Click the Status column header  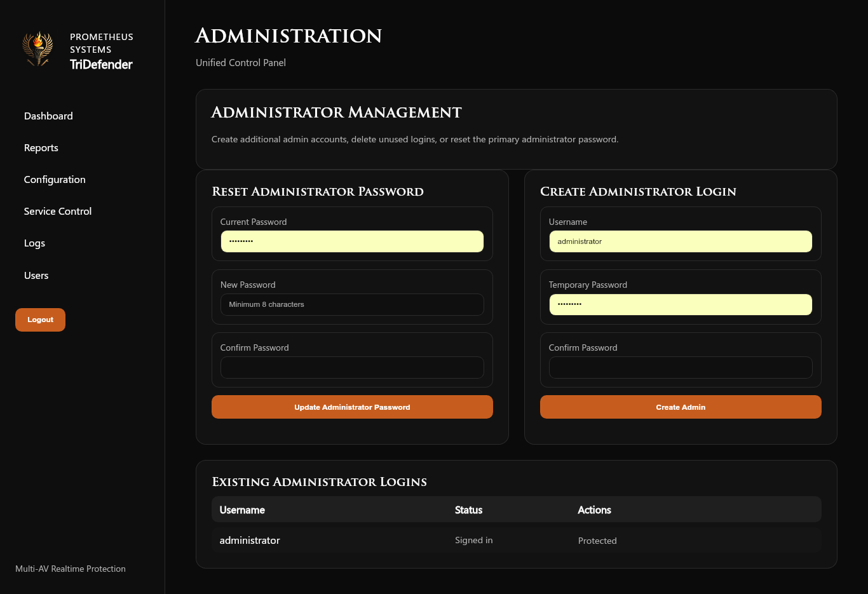[468, 510]
